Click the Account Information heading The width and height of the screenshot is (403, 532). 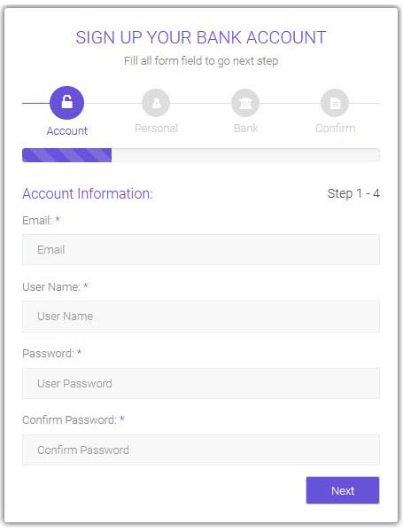point(88,193)
